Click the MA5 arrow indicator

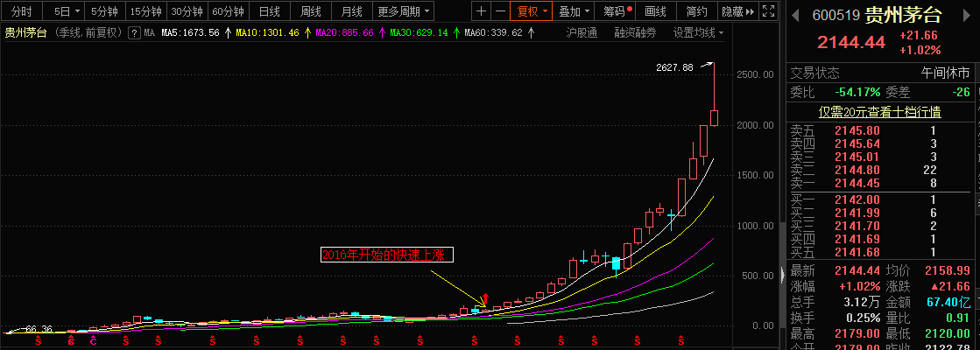(228, 32)
